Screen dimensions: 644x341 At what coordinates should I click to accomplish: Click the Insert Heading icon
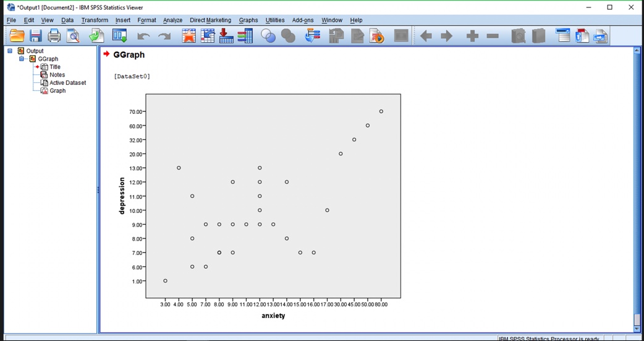[x=563, y=36]
